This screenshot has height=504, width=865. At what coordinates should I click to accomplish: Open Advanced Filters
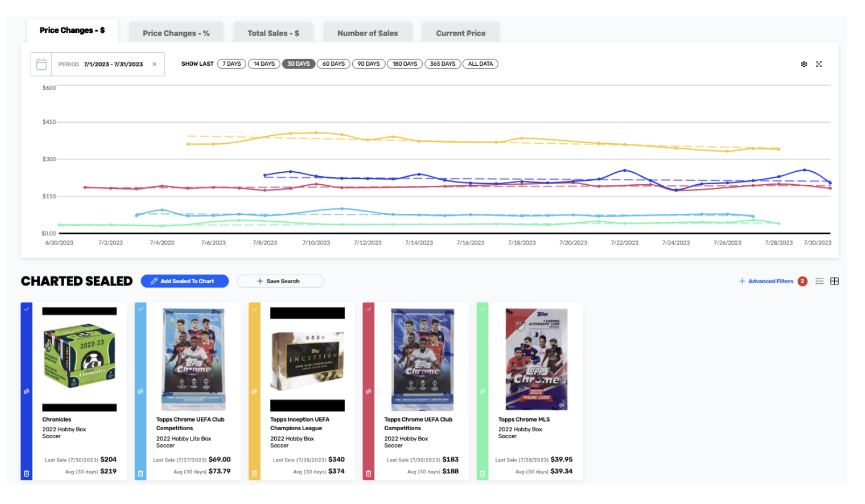tap(766, 281)
